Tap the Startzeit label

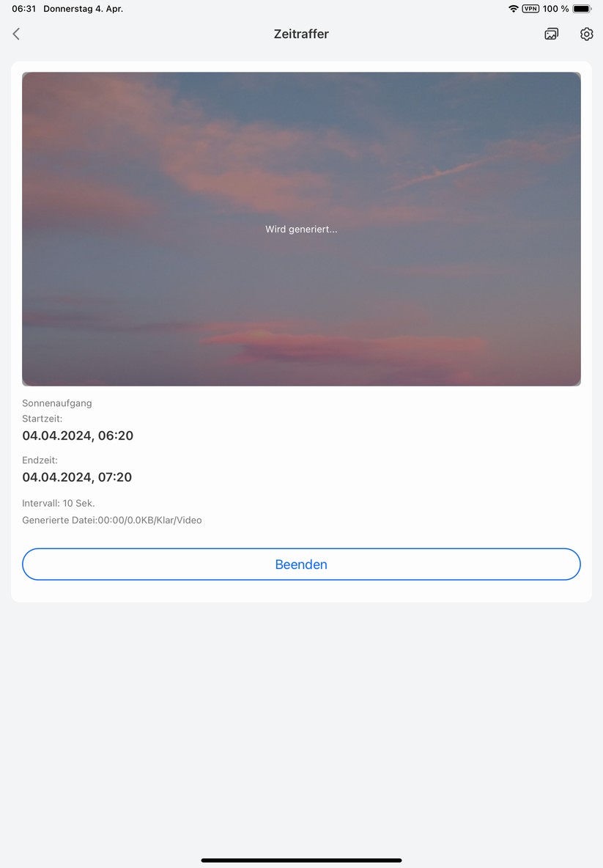click(x=42, y=419)
